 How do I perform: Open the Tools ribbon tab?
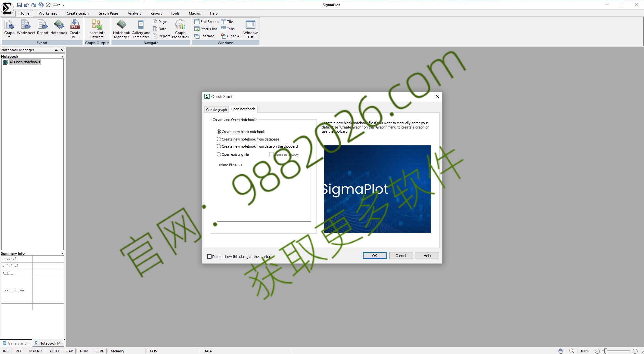[x=175, y=13]
